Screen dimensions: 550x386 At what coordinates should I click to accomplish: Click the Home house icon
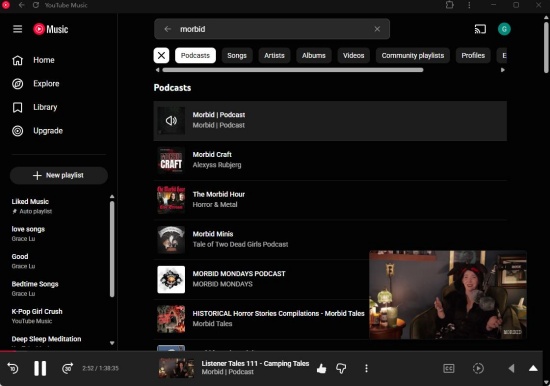tap(18, 60)
